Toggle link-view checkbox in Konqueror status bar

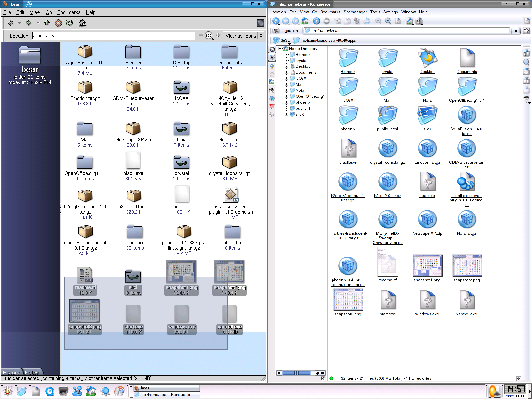[x=518, y=378]
